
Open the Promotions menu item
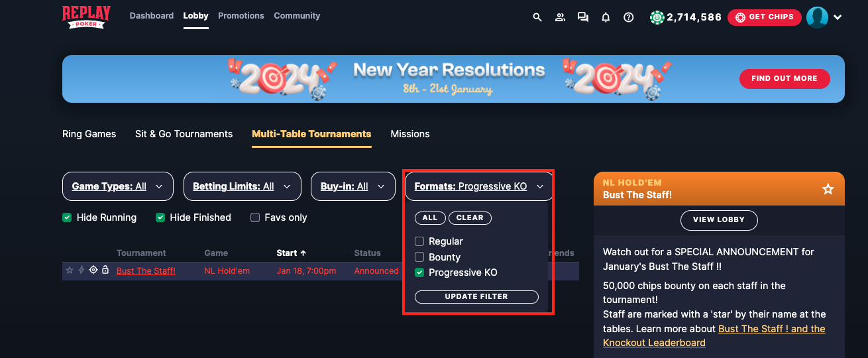[241, 16]
